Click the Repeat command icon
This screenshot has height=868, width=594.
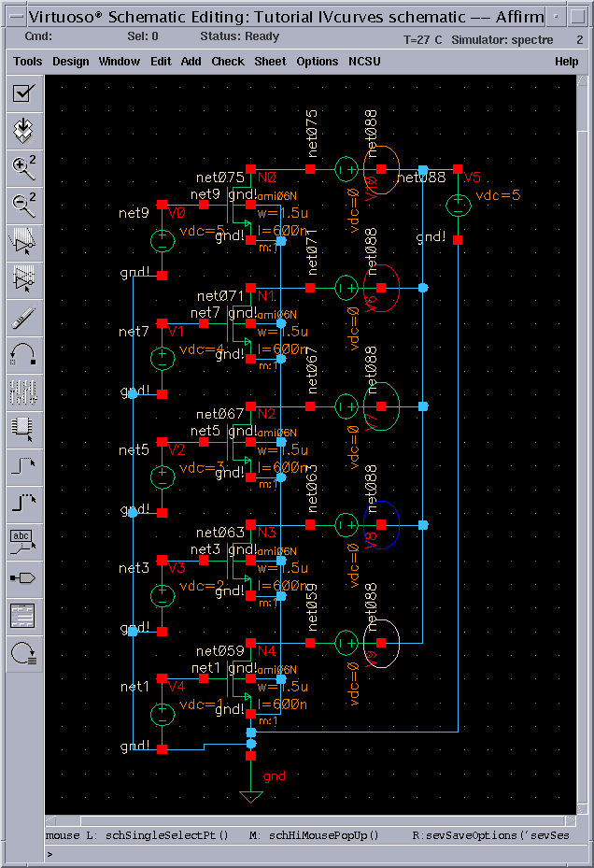click(x=23, y=654)
